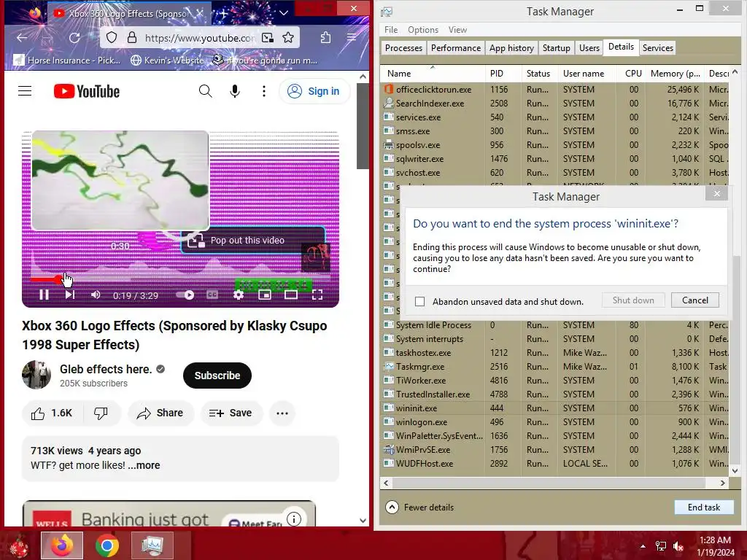The width and height of the screenshot is (747, 560).
Task: Enable theater mode
Action: coord(291,295)
